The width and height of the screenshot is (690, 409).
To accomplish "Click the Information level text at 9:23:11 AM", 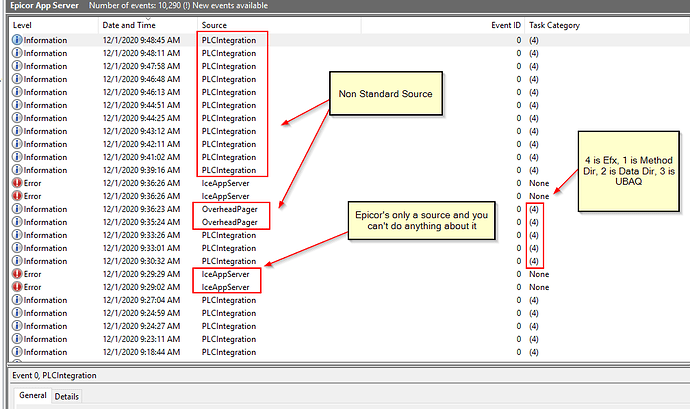I will click(45, 339).
